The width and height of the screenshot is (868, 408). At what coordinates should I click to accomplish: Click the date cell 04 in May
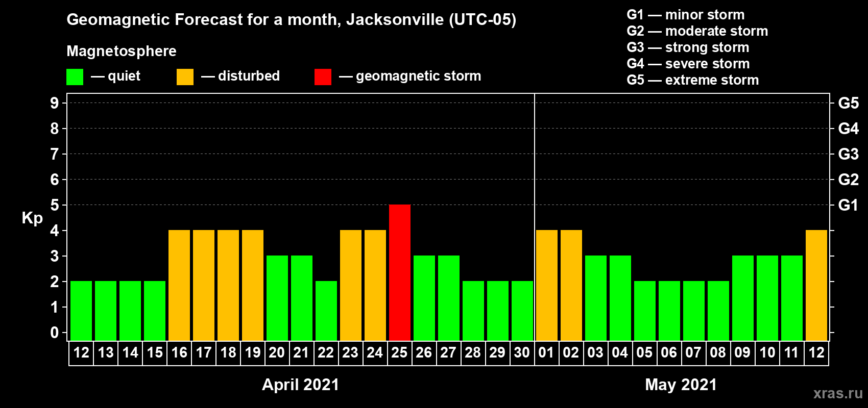(620, 353)
